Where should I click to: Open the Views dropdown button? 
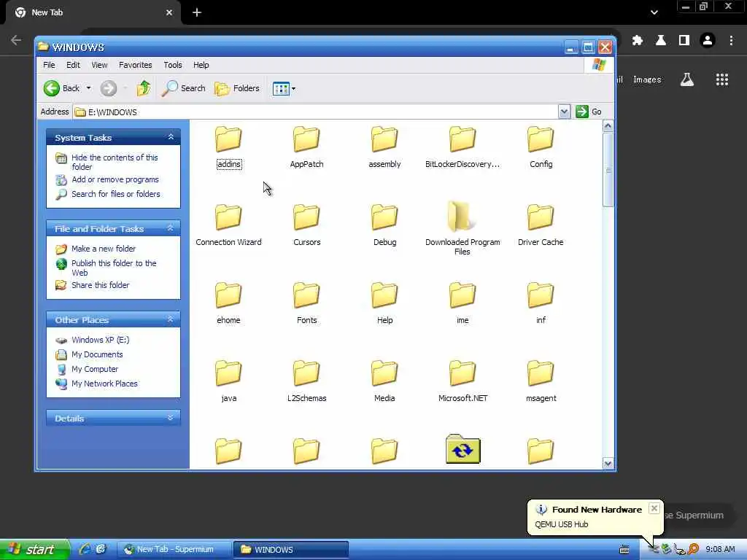(x=284, y=88)
